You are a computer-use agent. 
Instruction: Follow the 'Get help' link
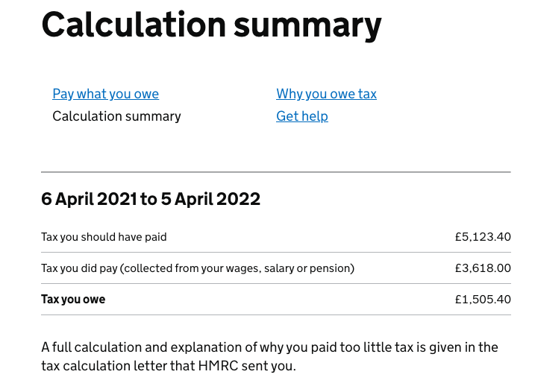pyautogui.click(x=302, y=116)
